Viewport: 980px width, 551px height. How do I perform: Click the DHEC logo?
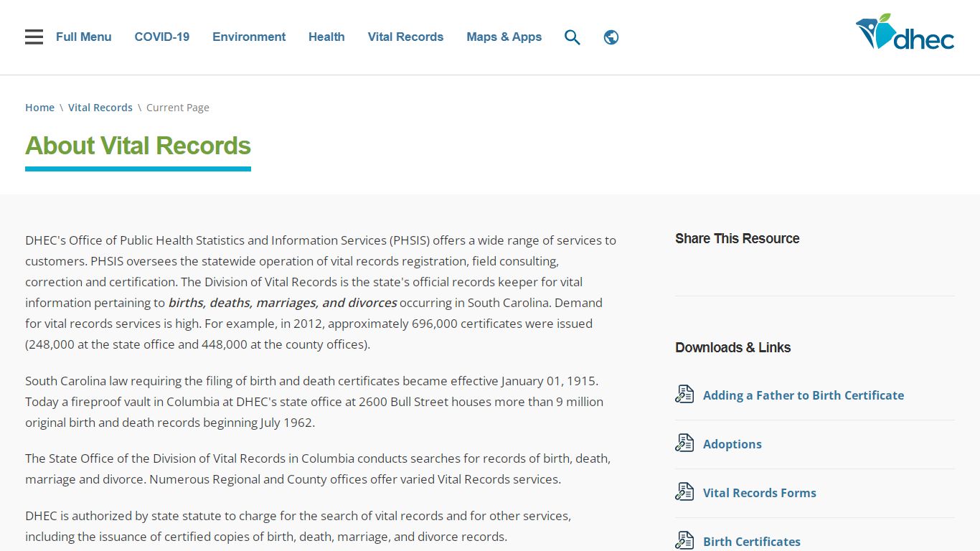click(905, 32)
